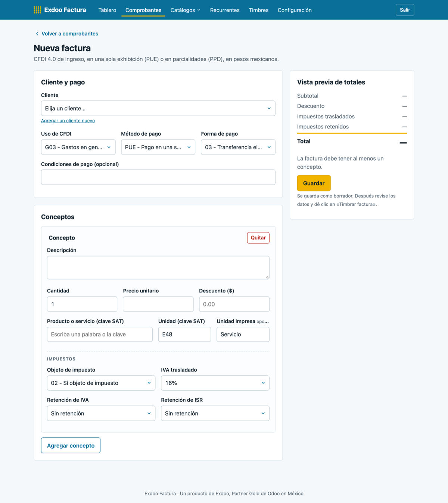Image resolution: width=448 pixels, height=503 pixels.
Task: Click the Exdoo Factura grid logo icon
Action: [x=37, y=10]
